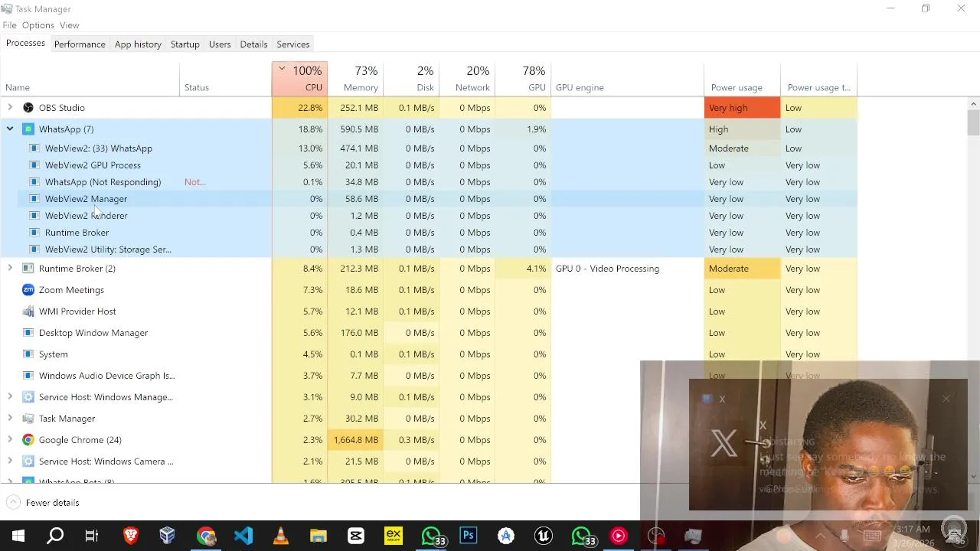
Task: Click the process list vertical scrollbar thumb
Action: click(973, 122)
